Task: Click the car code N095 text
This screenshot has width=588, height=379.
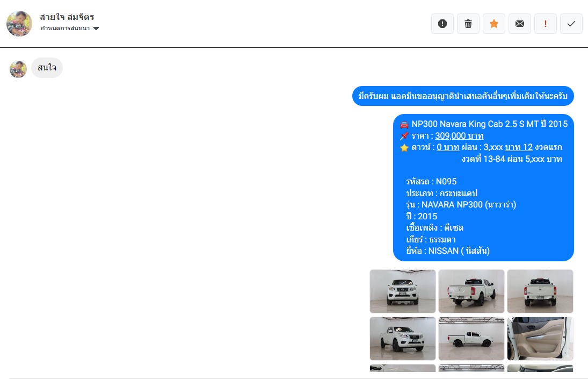Action: pos(431,182)
